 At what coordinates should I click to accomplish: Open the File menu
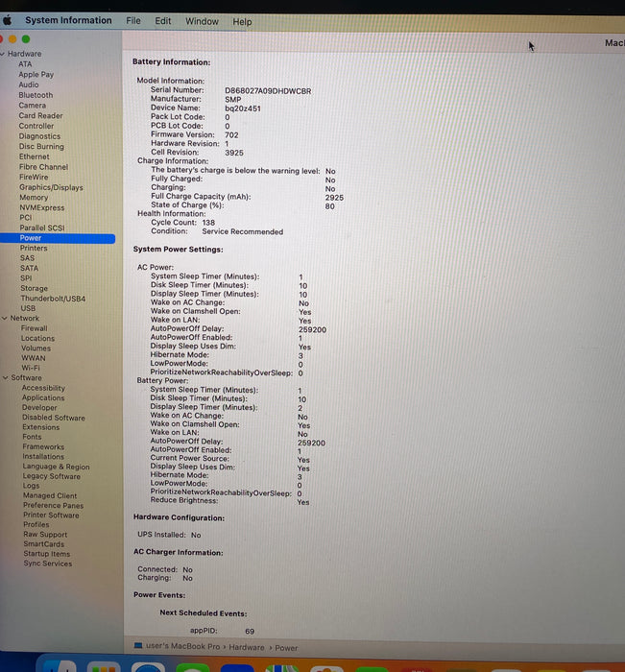tap(133, 20)
